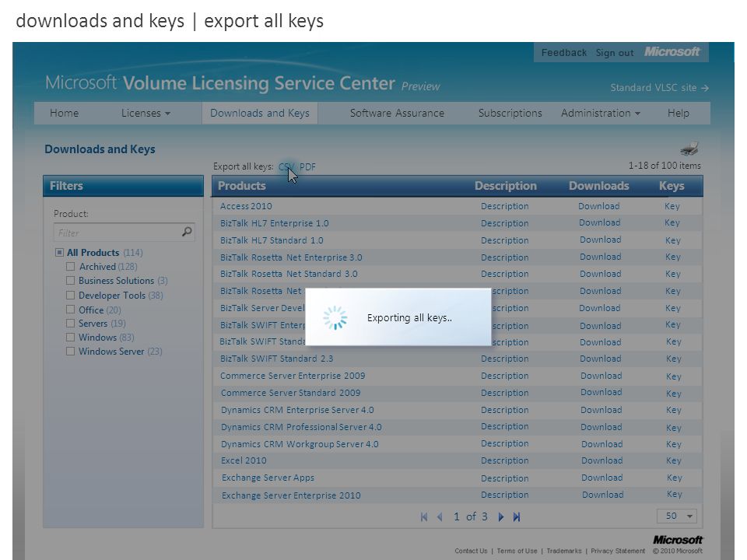Click the Microsoft logo in top bar
This screenshot has width=747, height=560.
click(672, 51)
